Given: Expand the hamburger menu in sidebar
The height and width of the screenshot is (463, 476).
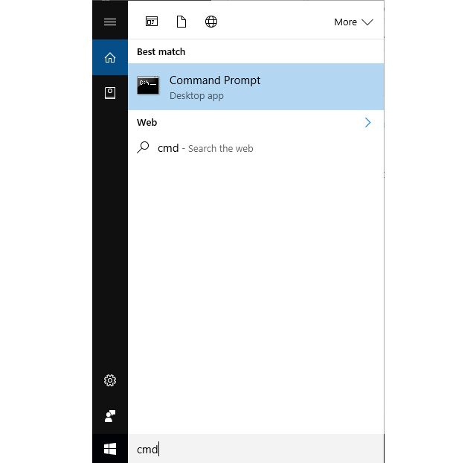Looking at the screenshot, I should click(x=110, y=22).
